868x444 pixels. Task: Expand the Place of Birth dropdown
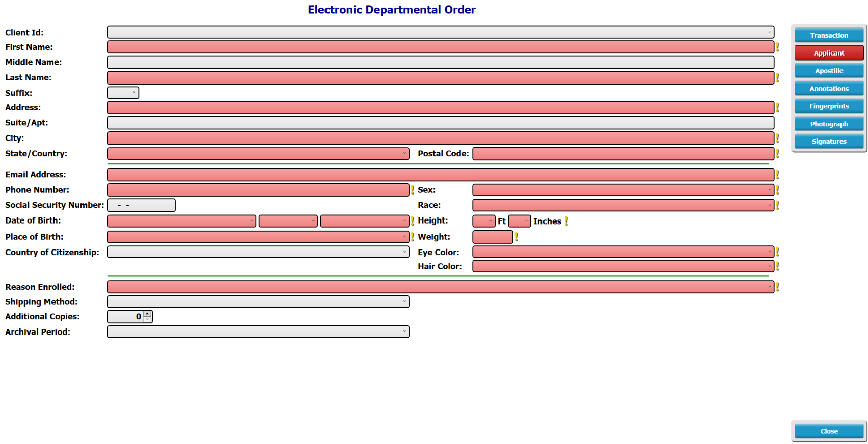click(x=258, y=237)
